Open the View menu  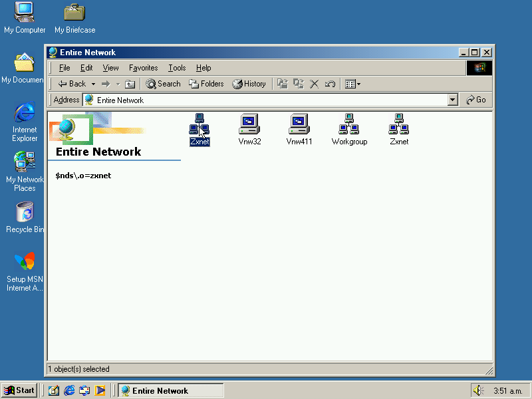[x=110, y=68]
